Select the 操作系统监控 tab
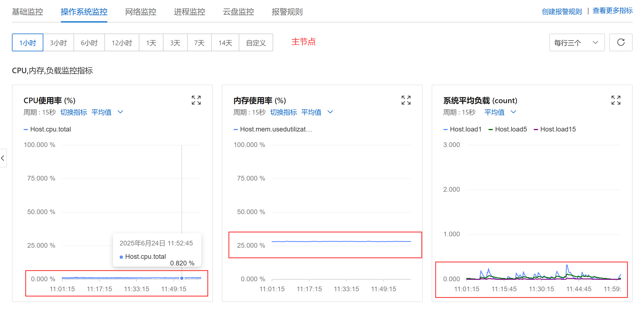The image size is (644, 309). [84, 12]
